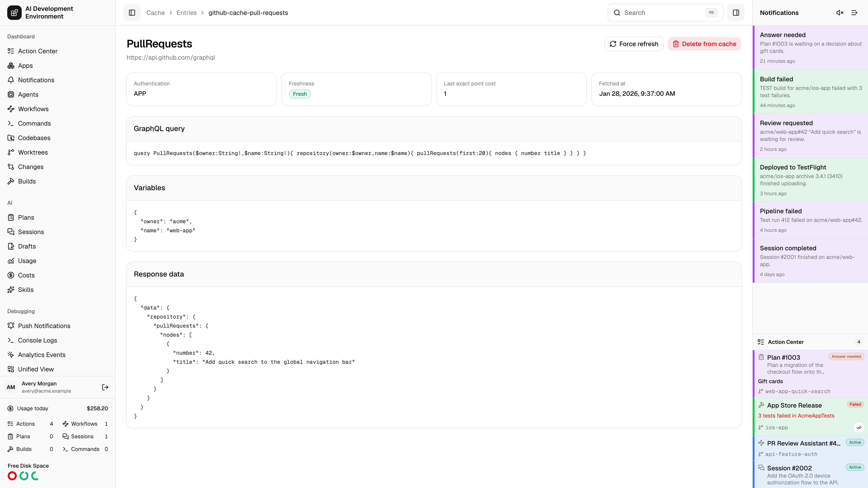Toggle the right notifications panel button
Viewport: 868px width, 488px height.
pos(736,13)
